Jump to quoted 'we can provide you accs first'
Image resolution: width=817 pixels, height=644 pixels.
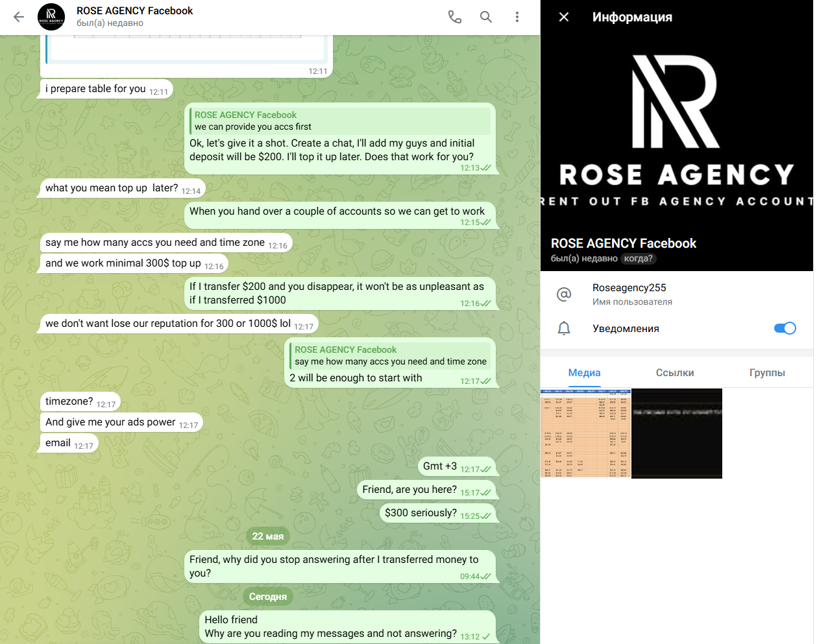coord(341,121)
